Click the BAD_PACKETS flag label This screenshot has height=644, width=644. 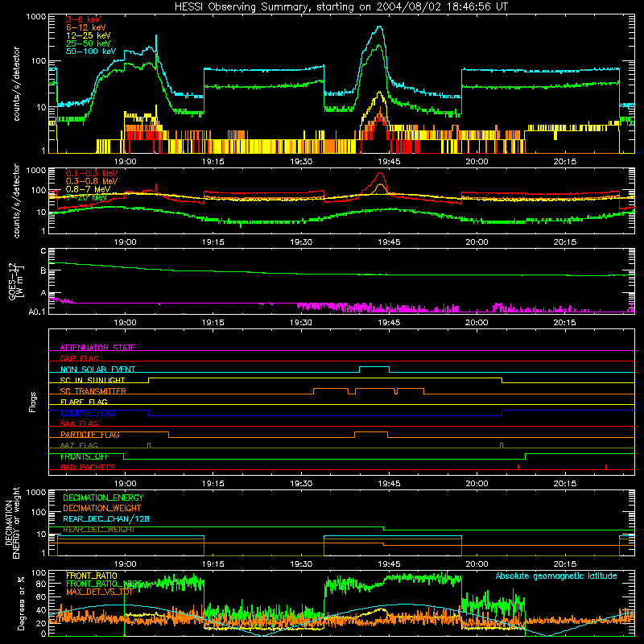click(x=88, y=467)
